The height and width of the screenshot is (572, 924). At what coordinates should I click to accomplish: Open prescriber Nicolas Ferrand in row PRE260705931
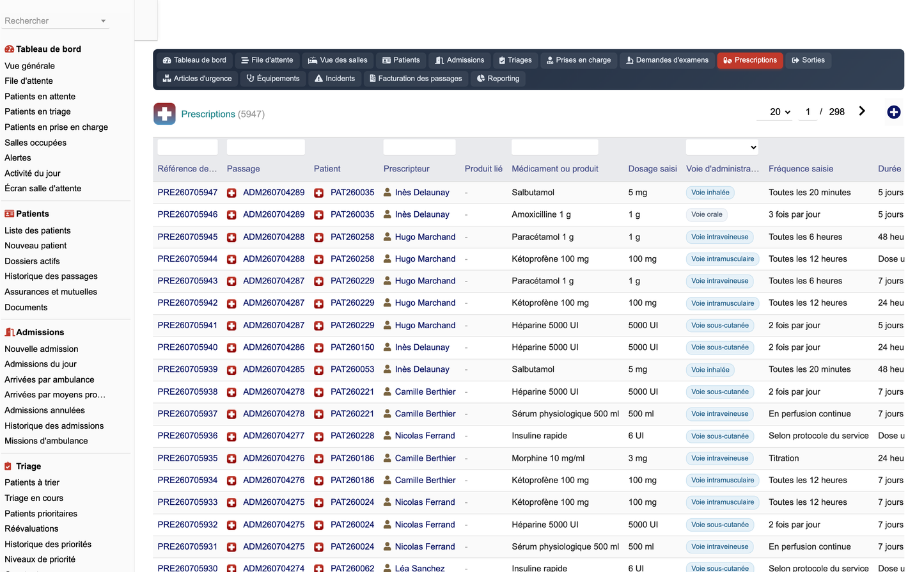click(x=425, y=547)
